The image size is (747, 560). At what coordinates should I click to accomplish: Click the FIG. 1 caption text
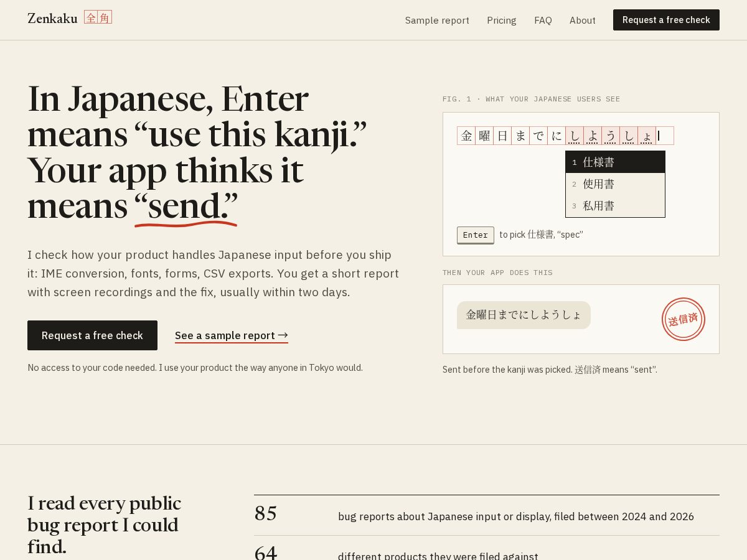pos(531,99)
